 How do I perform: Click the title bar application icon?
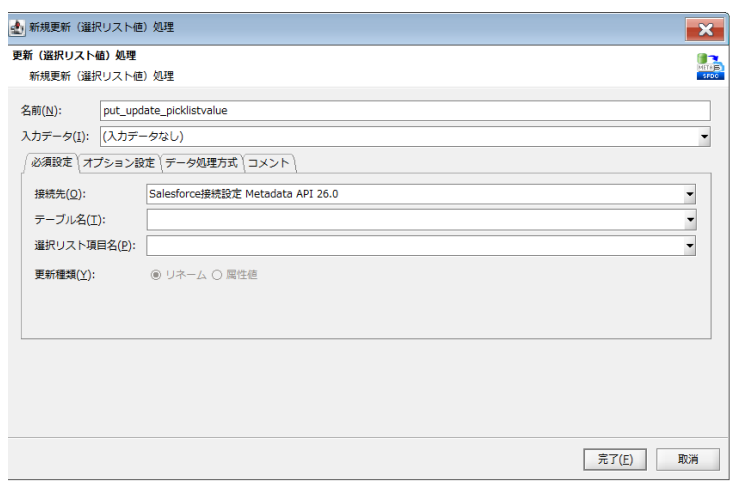17,27
